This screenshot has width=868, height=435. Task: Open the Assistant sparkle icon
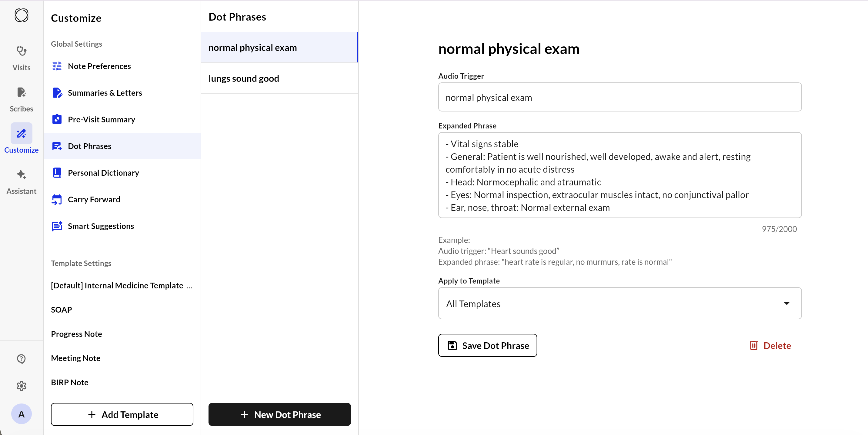click(21, 175)
